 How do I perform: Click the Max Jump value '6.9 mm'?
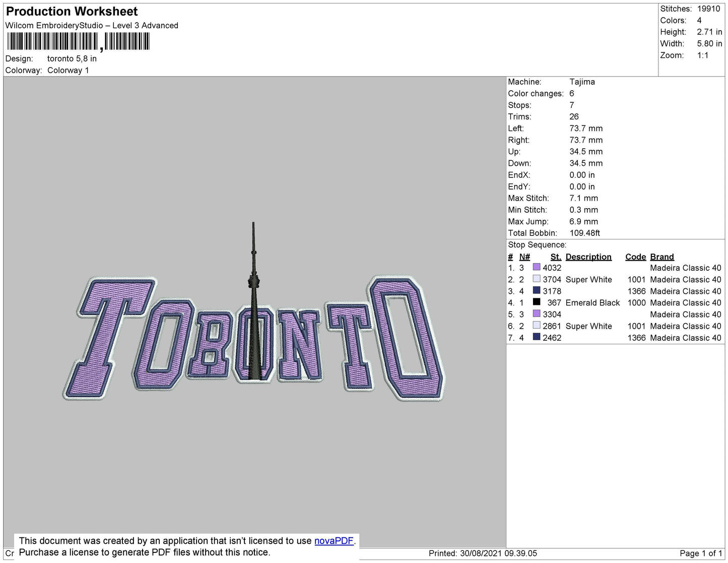pyautogui.click(x=584, y=221)
